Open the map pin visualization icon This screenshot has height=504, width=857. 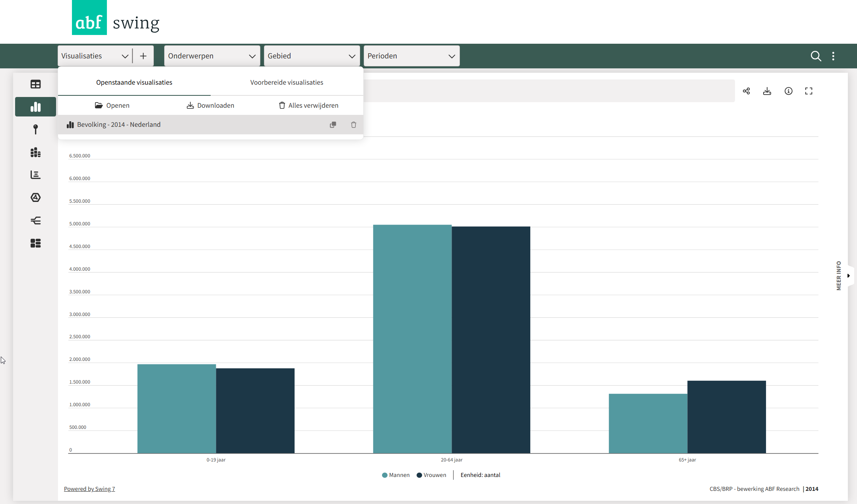tap(35, 130)
